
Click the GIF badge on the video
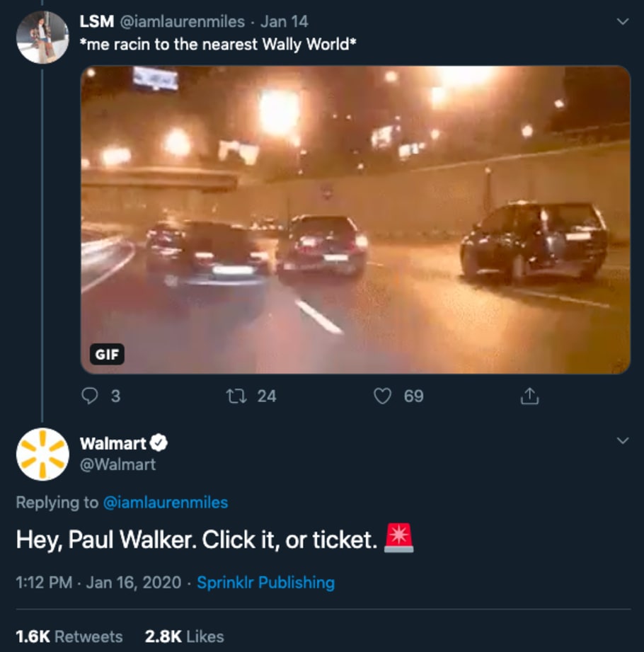(x=107, y=354)
